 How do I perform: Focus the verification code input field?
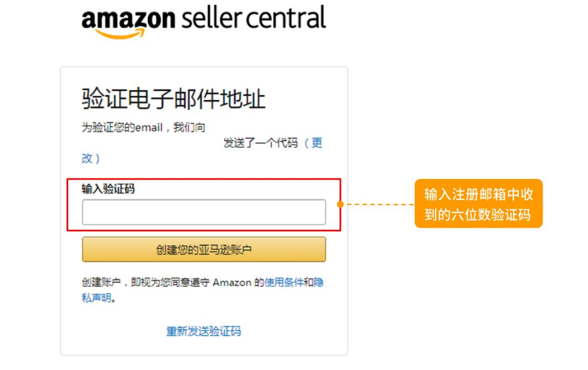204,212
